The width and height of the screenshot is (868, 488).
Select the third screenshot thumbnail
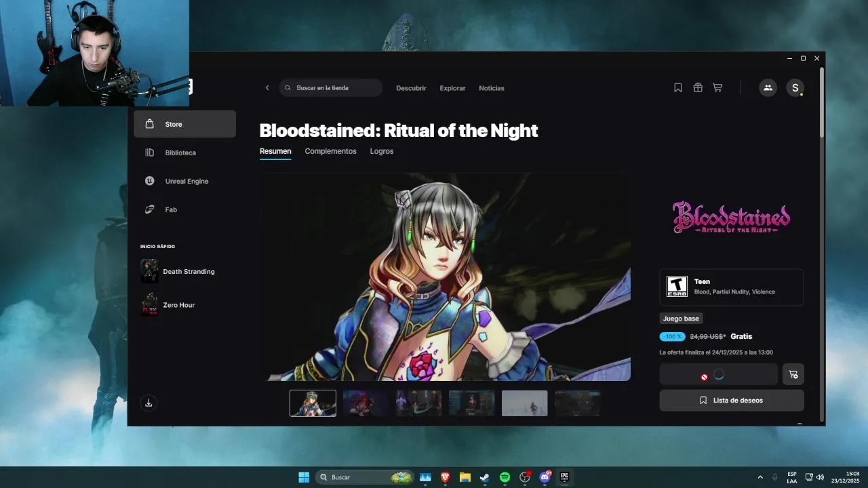(x=418, y=403)
